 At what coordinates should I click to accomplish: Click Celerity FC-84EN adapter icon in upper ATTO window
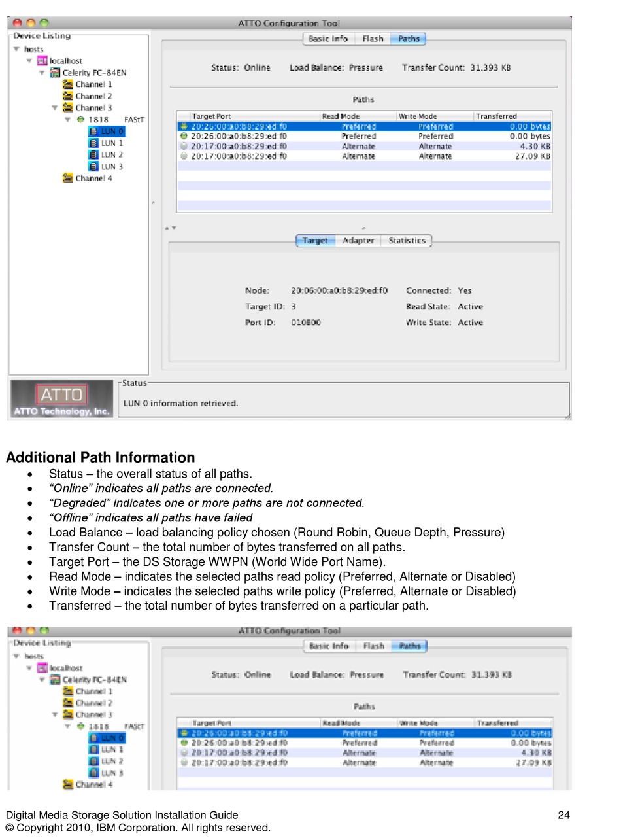56,73
